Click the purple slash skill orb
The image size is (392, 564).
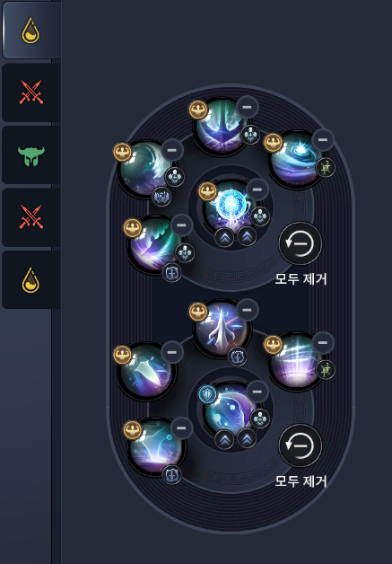[155, 244]
